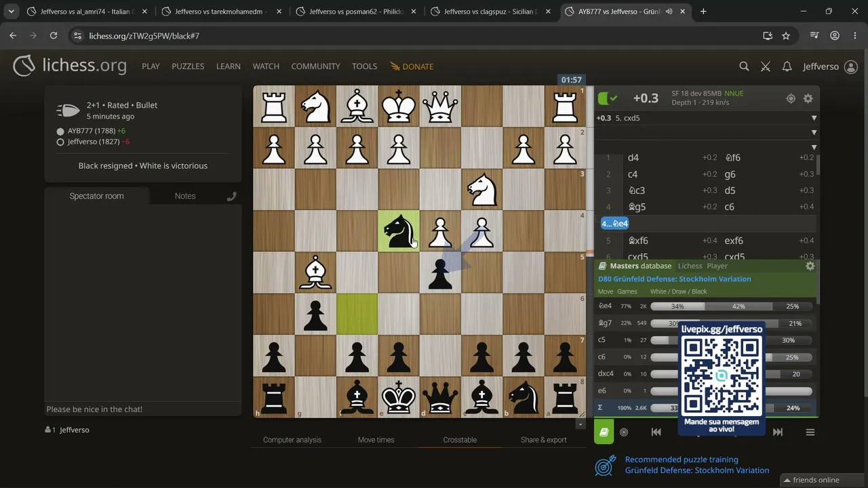Click the install app icon in address bar
The height and width of the screenshot is (488, 868).
click(x=768, y=35)
